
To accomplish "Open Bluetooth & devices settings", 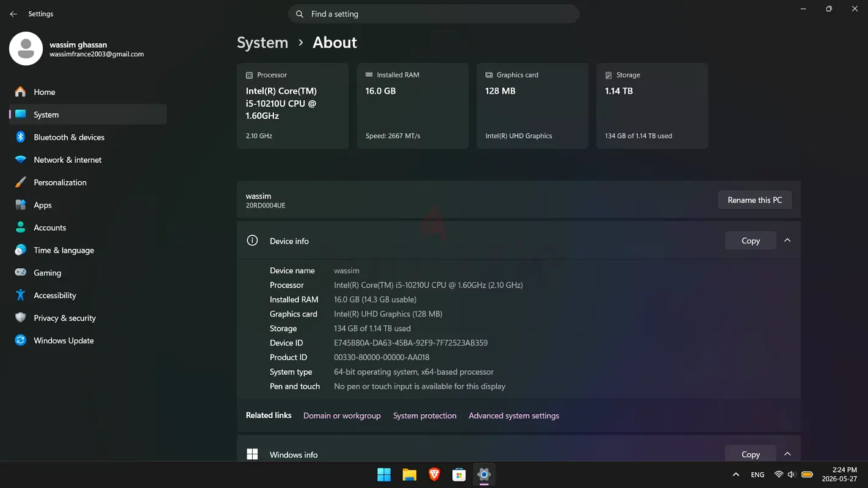I will tap(88, 137).
